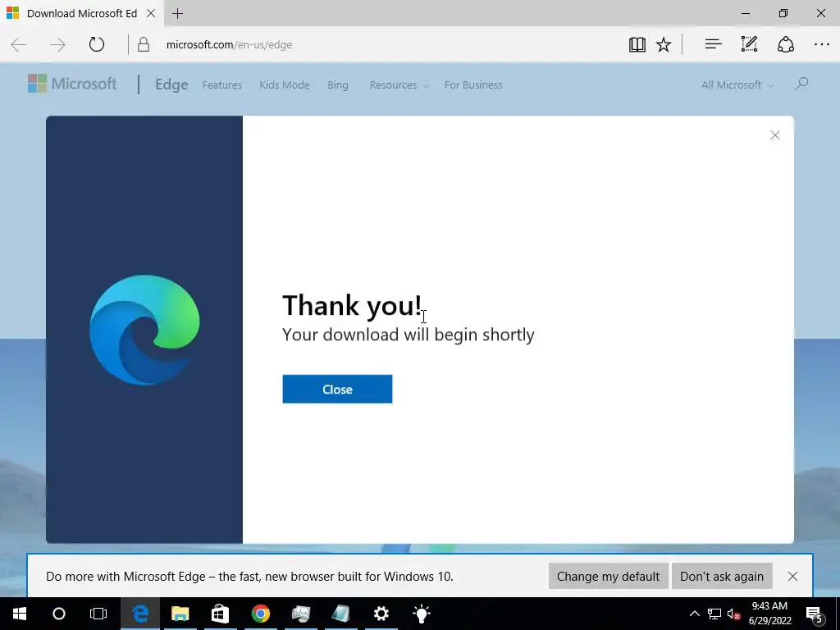Open the Features menu item

(x=221, y=84)
